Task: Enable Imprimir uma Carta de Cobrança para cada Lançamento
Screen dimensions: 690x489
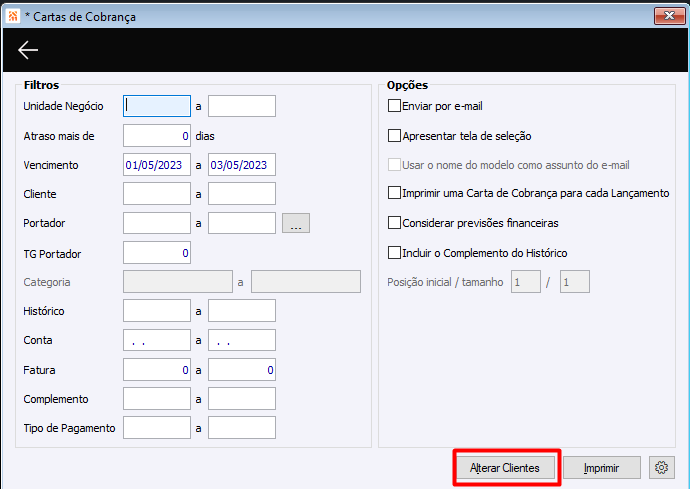Action: coord(394,193)
